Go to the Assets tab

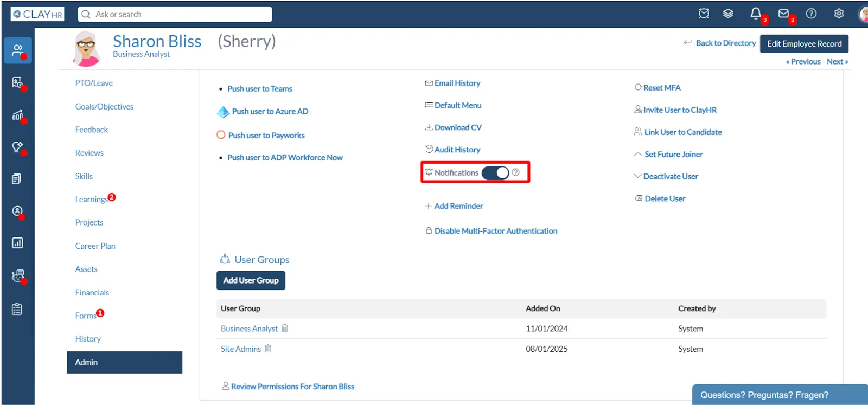(x=86, y=269)
